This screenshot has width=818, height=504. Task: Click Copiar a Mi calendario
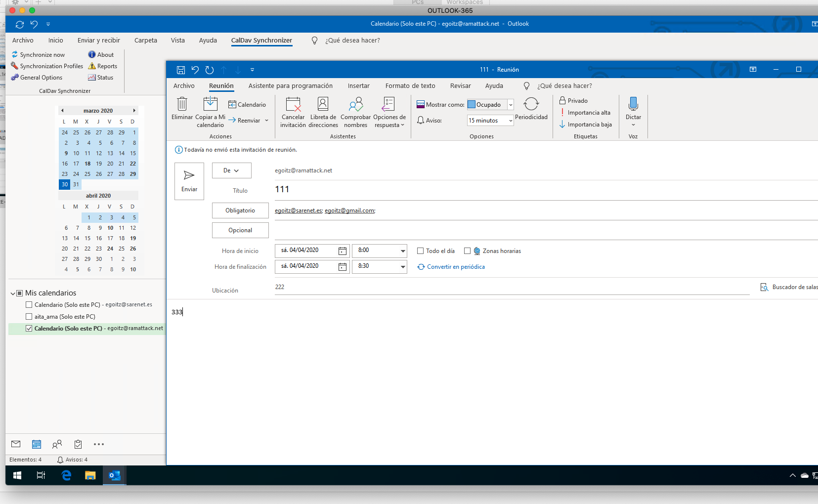pyautogui.click(x=210, y=112)
